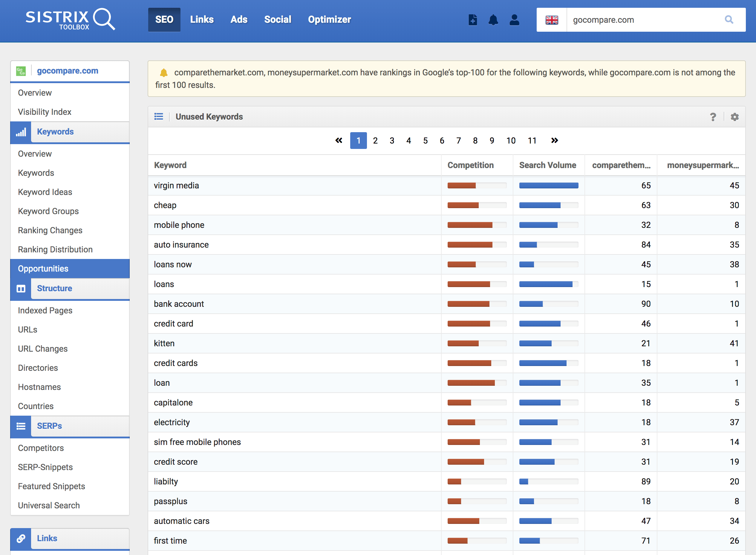756x555 pixels.
Task: Click the Keywords bar-chart icon
Action: click(x=21, y=132)
